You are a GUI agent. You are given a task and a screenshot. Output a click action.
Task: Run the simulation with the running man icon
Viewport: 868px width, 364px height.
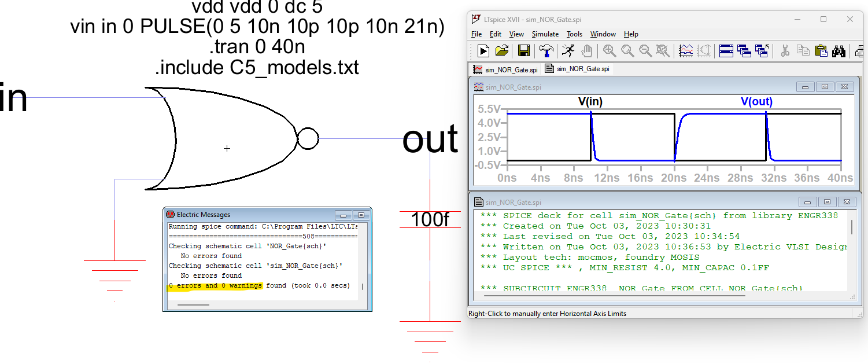(568, 51)
